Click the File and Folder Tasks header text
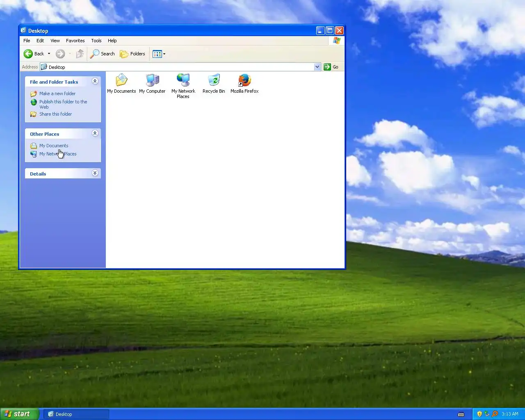Viewport: 525px width, 420px height. point(54,82)
